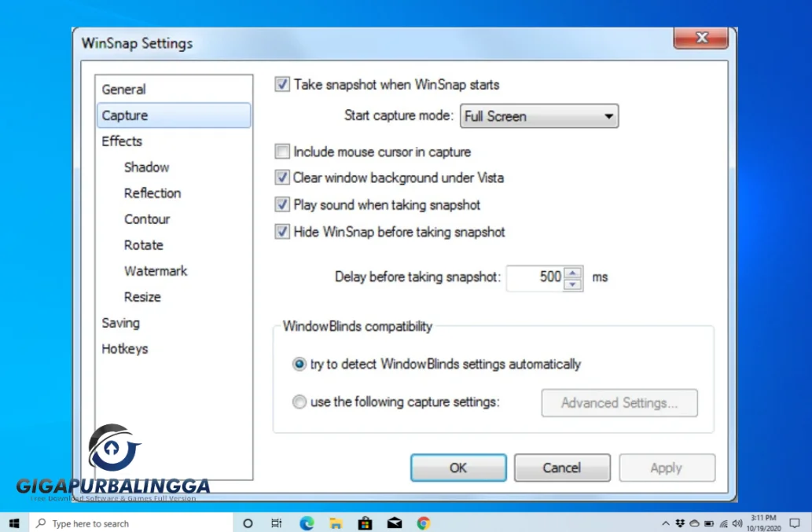Open the Windows Start menu
This screenshot has height=532, width=812.
tap(14, 523)
